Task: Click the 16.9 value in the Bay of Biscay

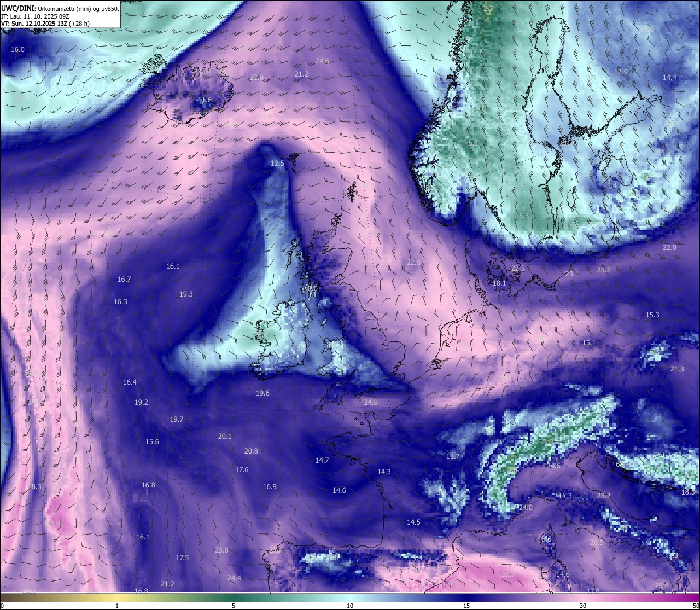Action: [x=270, y=487]
